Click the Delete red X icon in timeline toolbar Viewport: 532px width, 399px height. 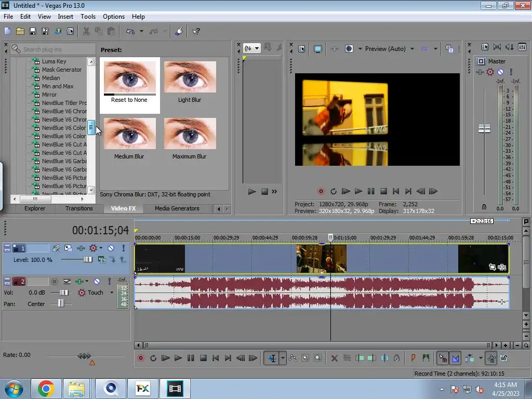pos(334,358)
